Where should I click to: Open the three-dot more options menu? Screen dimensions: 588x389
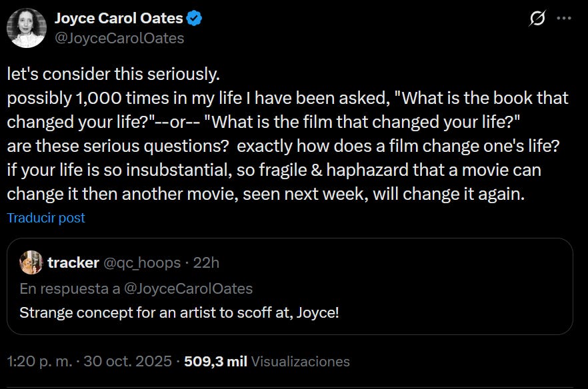[564, 19]
